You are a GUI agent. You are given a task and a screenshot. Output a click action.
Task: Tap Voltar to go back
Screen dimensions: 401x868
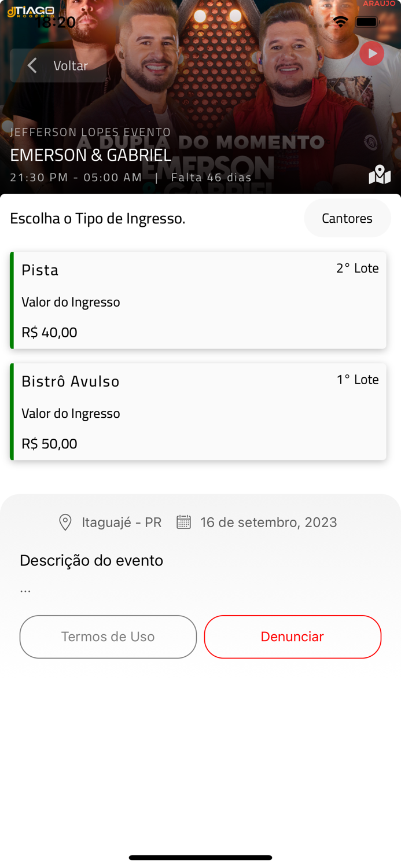(x=70, y=65)
